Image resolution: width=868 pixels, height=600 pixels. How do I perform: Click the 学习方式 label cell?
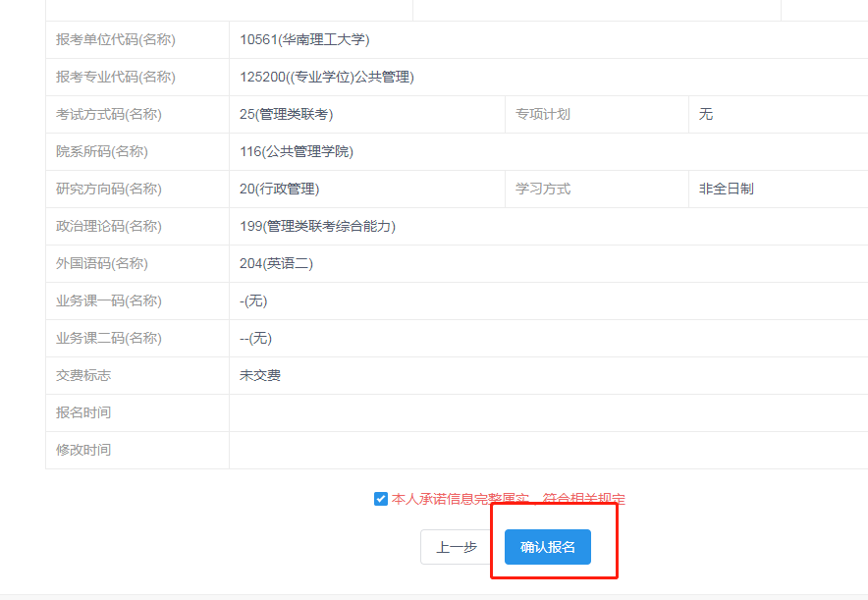point(543,190)
